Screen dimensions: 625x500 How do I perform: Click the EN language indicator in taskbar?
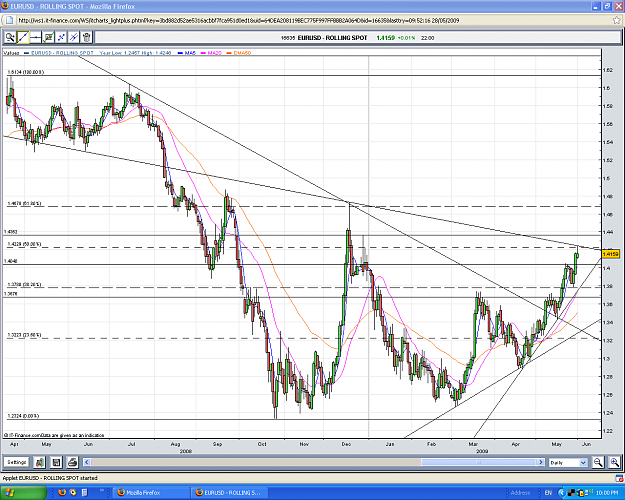click(548, 493)
